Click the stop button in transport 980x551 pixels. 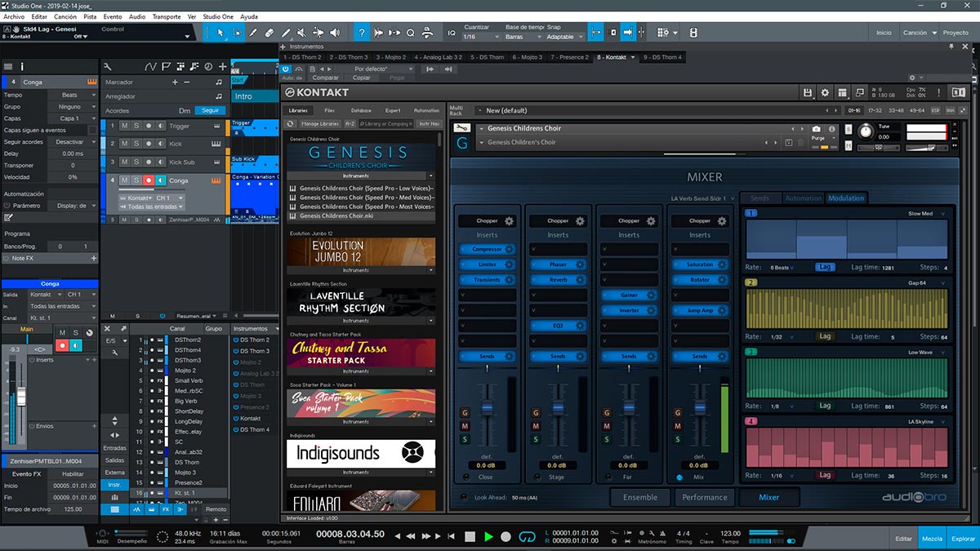(x=470, y=536)
